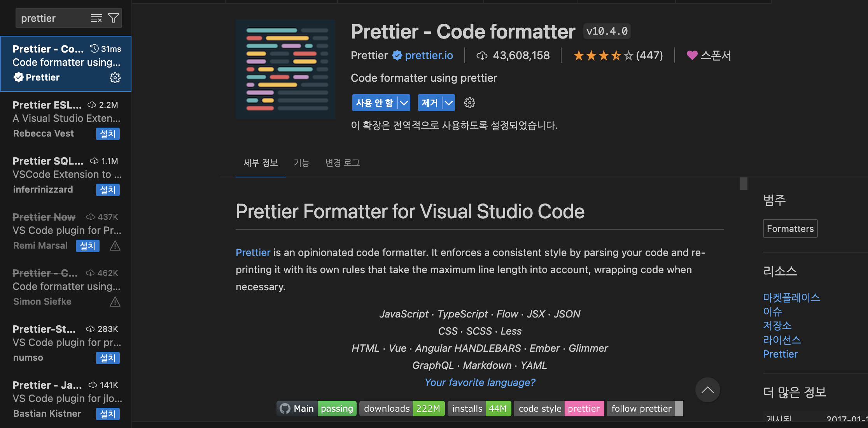
Task: Click the pink heart sponsor icon
Action: tap(692, 55)
